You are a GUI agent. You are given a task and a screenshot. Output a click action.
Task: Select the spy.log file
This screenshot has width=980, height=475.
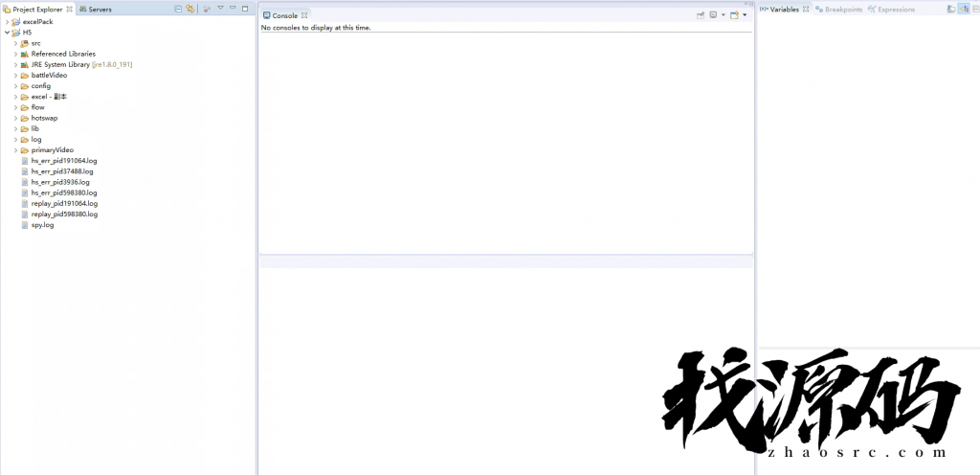click(42, 225)
